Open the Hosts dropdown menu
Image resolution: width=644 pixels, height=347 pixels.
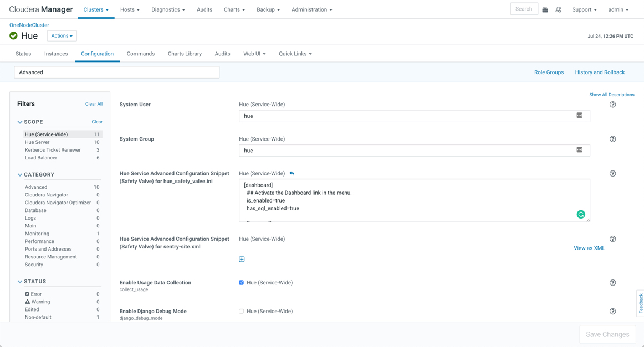pyautogui.click(x=130, y=9)
